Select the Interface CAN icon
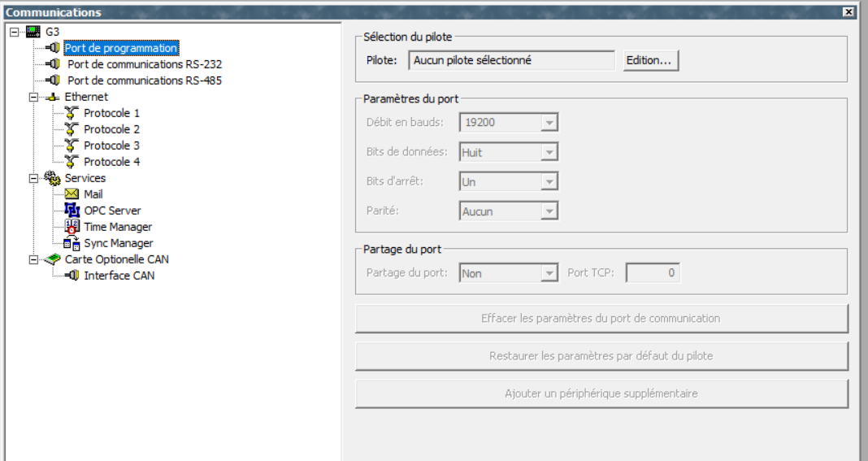This screenshot has width=868, height=461. coord(72,276)
